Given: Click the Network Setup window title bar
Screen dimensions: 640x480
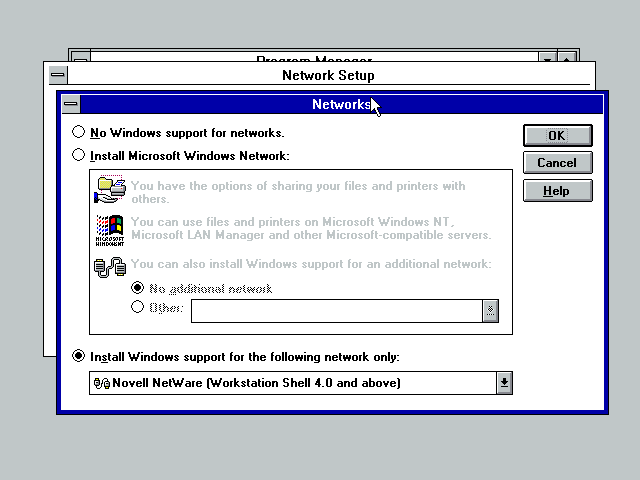Looking at the screenshot, I should [x=329, y=75].
